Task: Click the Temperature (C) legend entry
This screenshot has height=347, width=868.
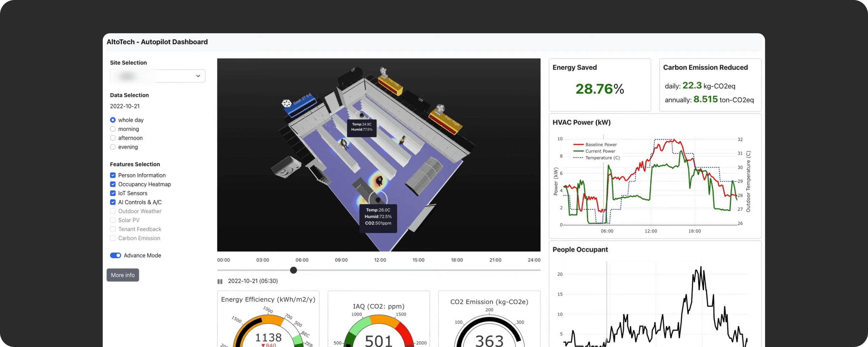Action: click(596, 158)
